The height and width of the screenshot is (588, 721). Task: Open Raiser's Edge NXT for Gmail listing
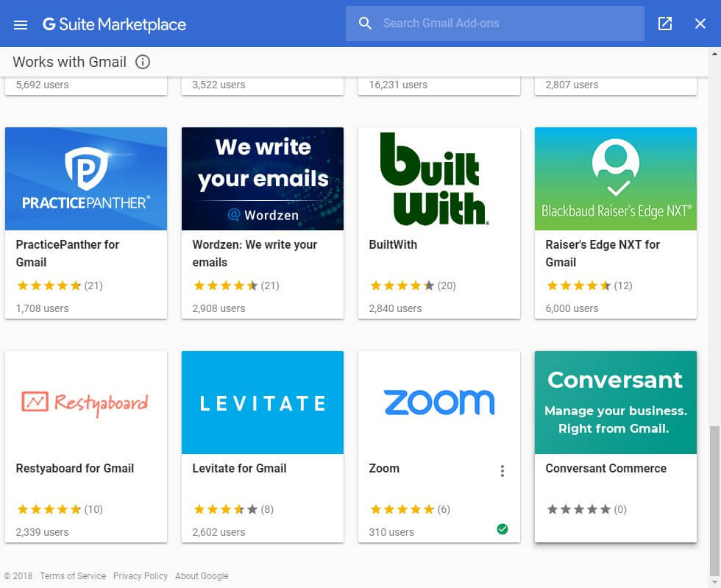pyautogui.click(x=616, y=223)
